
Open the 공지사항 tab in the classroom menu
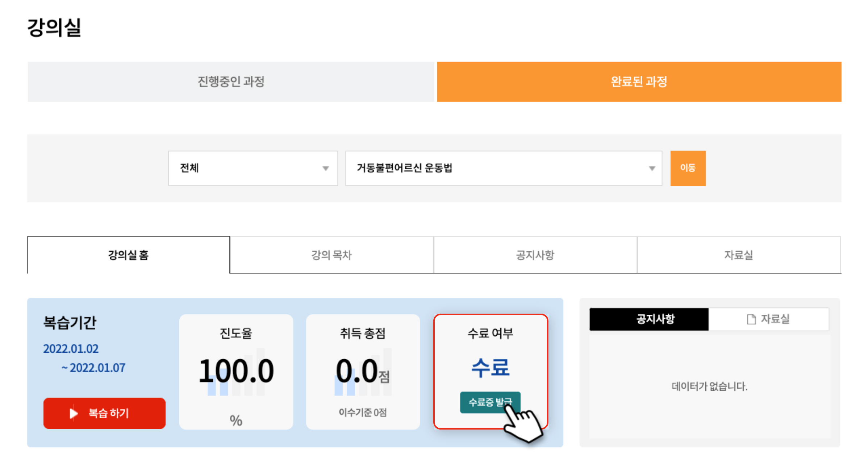pyautogui.click(x=535, y=255)
